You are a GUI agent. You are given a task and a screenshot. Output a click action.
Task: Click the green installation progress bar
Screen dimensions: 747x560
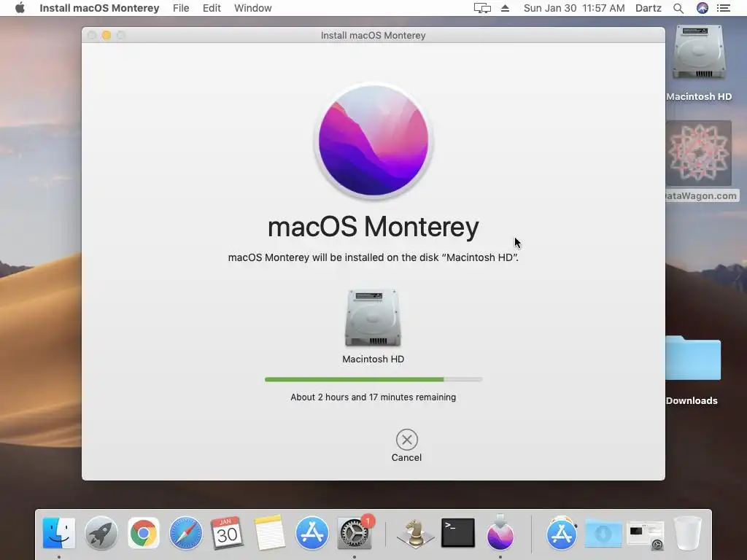(x=373, y=379)
